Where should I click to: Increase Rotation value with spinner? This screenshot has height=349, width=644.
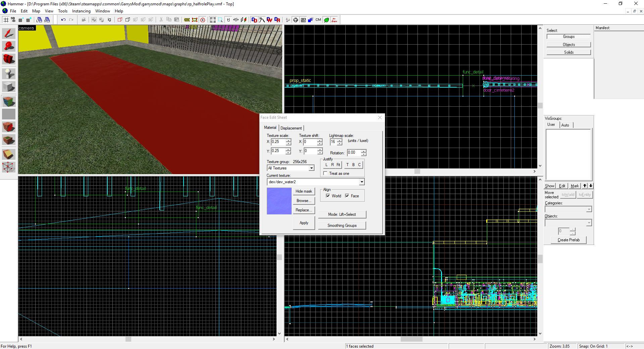(x=364, y=151)
